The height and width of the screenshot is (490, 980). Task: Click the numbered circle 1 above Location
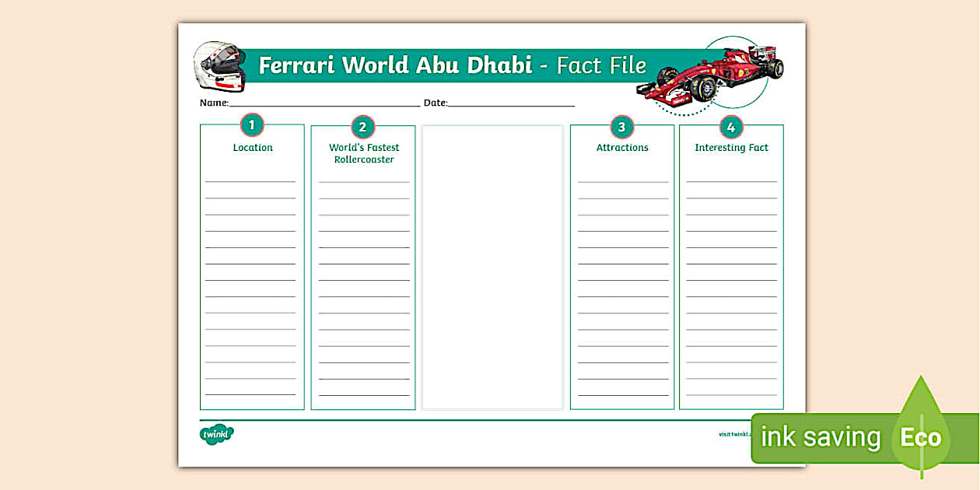click(x=251, y=125)
